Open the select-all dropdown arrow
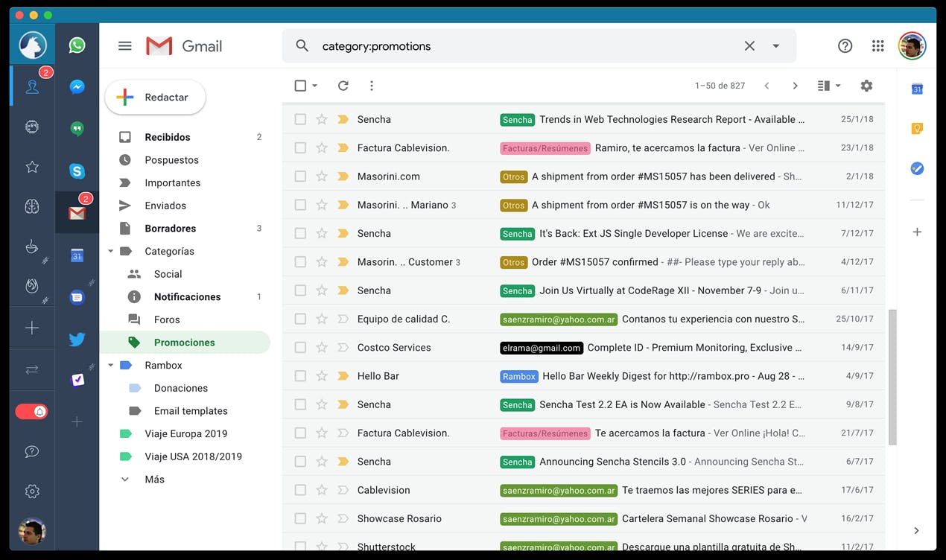 [x=315, y=86]
